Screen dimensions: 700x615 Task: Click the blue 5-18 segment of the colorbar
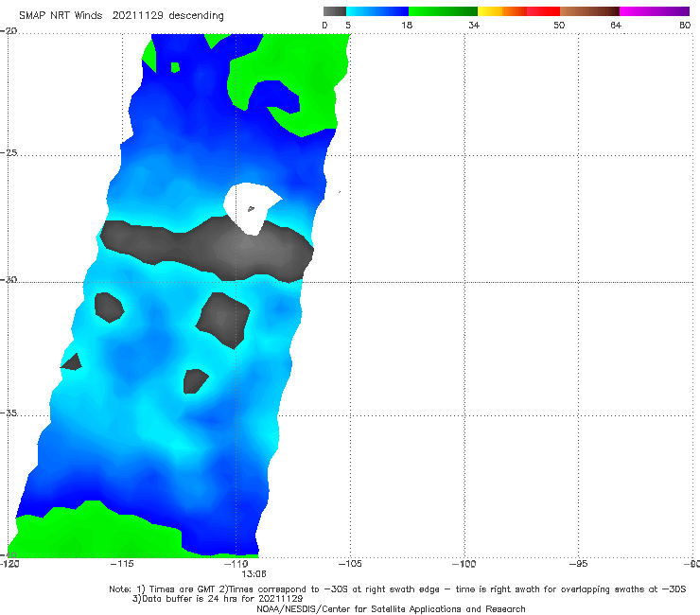pyautogui.click(x=377, y=11)
